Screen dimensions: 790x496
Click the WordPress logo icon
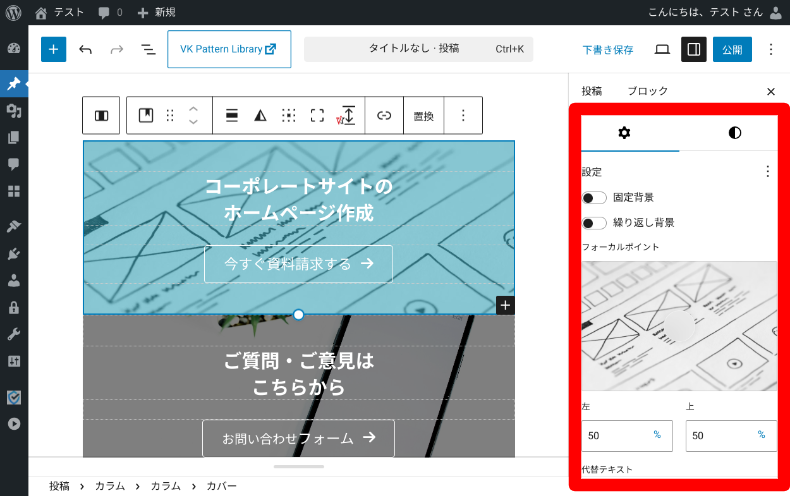point(14,13)
